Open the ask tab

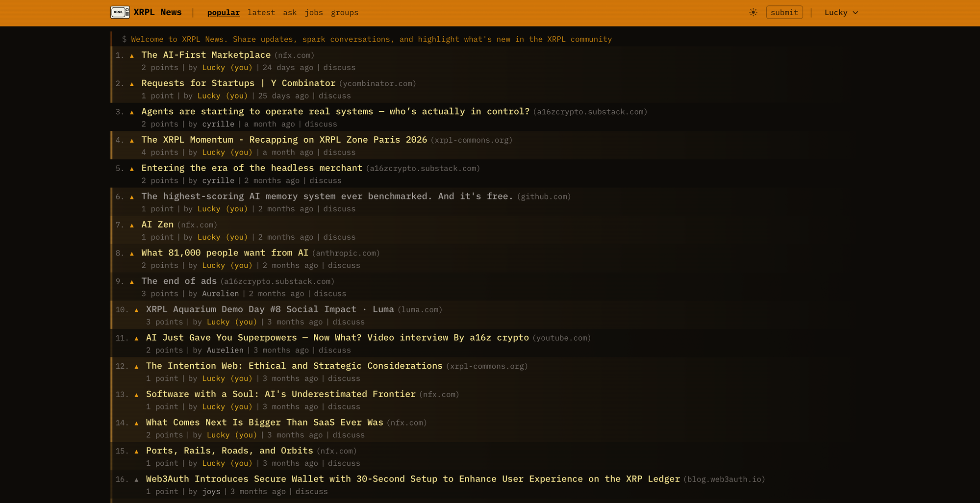coord(290,13)
